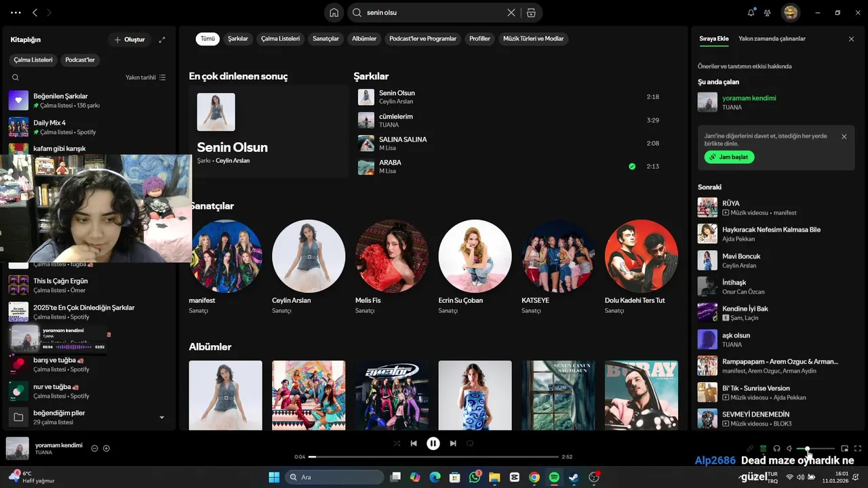Viewport: 868px width, 488px height.
Task: Select the Podcast'ler ve Programlar filter chip
Action: (x=422, y=39)
